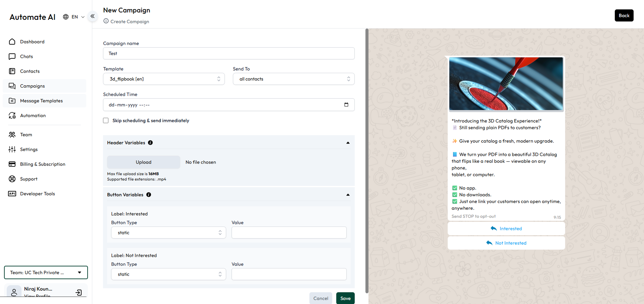Image resolution: width=644 pixels, height=304 pixels.
Task: Open the calendar picker in Scheduled Time
Action: coord(346,105)
